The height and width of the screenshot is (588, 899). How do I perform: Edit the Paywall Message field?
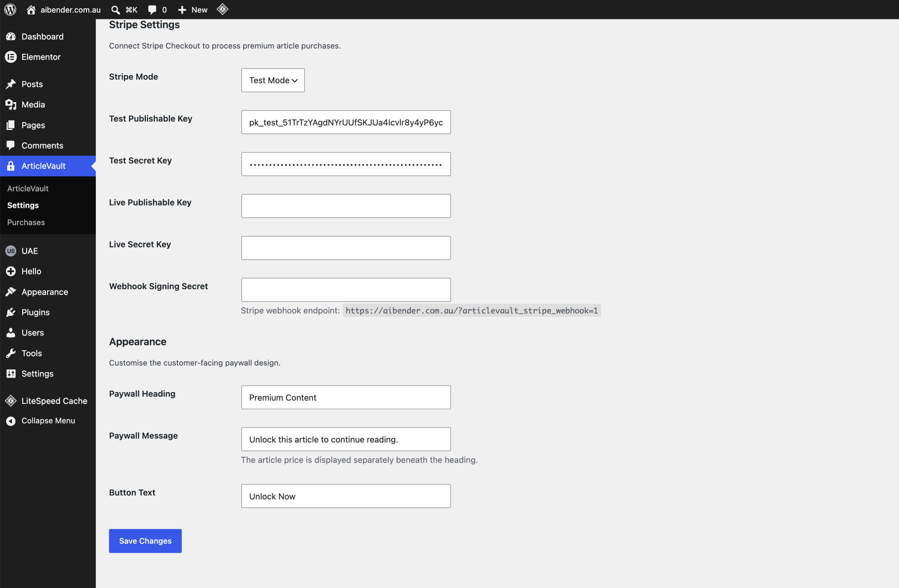(346, 439)
